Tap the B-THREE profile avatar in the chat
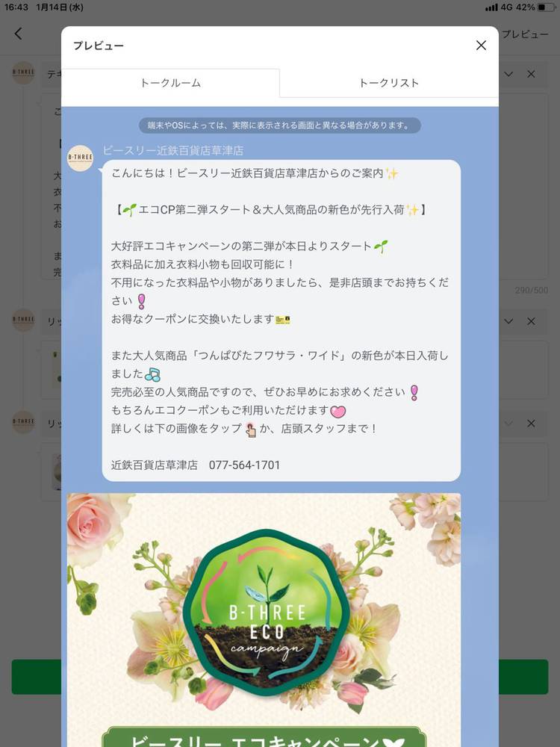Screen dimensions: 560x747 click(x=80, y=158)
